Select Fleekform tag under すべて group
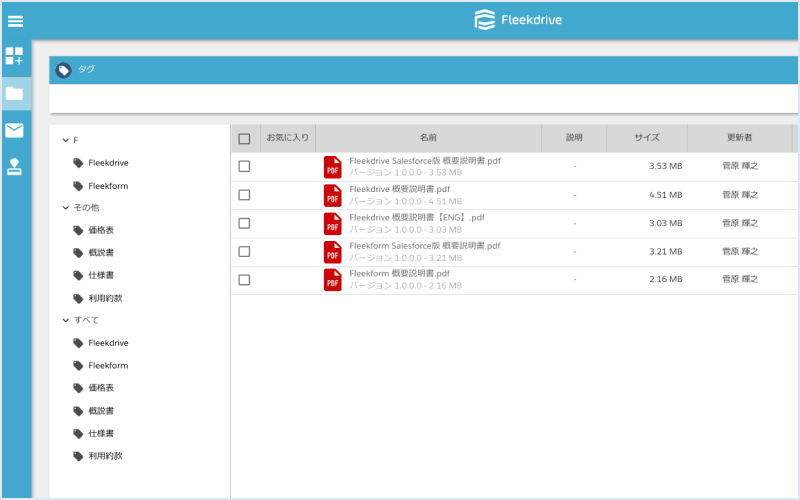This screenshot has height=500, width=800. 101,365
